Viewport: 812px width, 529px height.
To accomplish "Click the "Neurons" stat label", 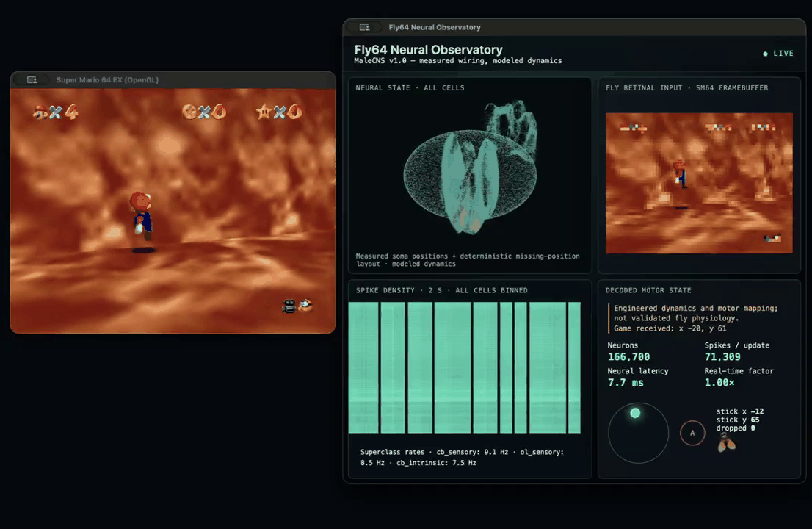I will (x=623, y=345).
